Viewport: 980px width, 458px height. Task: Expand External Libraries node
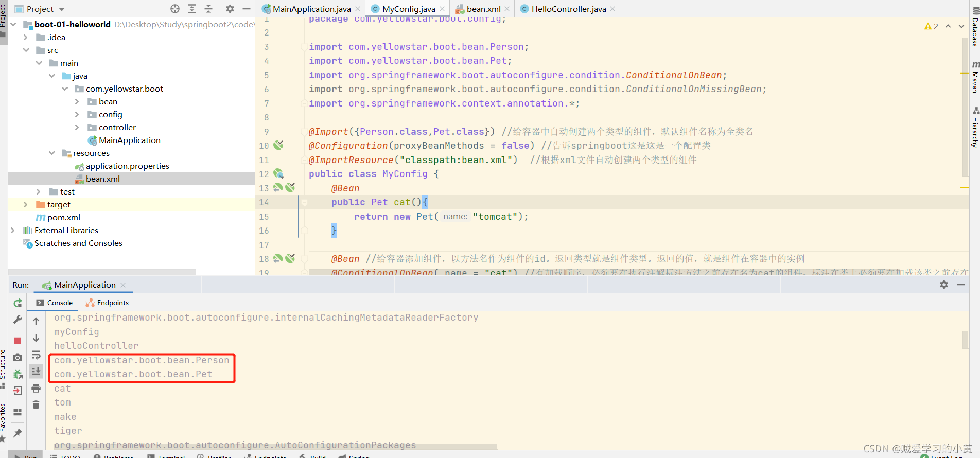click(x=13, y=230)
